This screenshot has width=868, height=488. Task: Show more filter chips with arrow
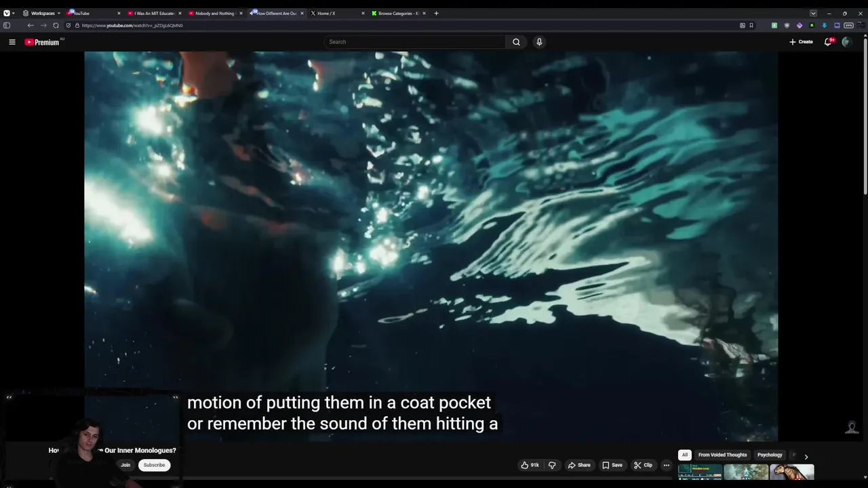806,456
